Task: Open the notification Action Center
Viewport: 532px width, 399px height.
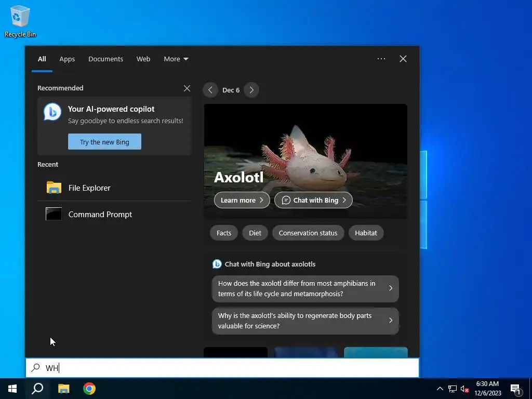Action: (x=516, y=389)
